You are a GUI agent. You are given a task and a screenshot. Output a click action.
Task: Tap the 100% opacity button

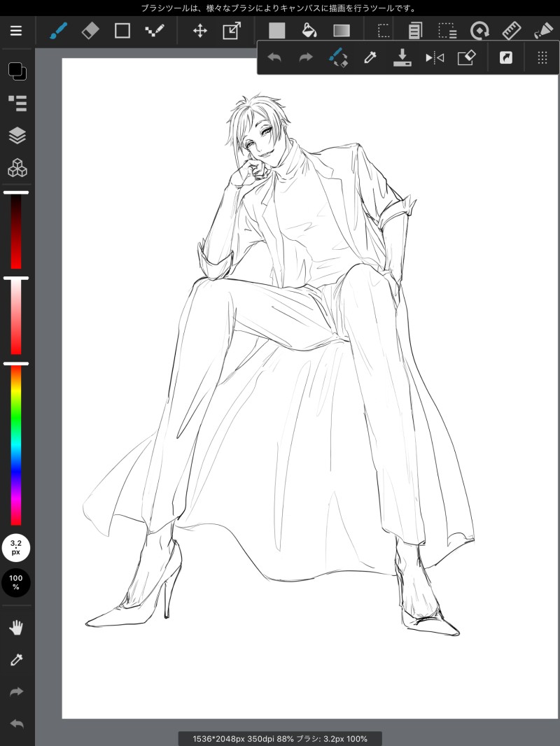tap(16, 582)
